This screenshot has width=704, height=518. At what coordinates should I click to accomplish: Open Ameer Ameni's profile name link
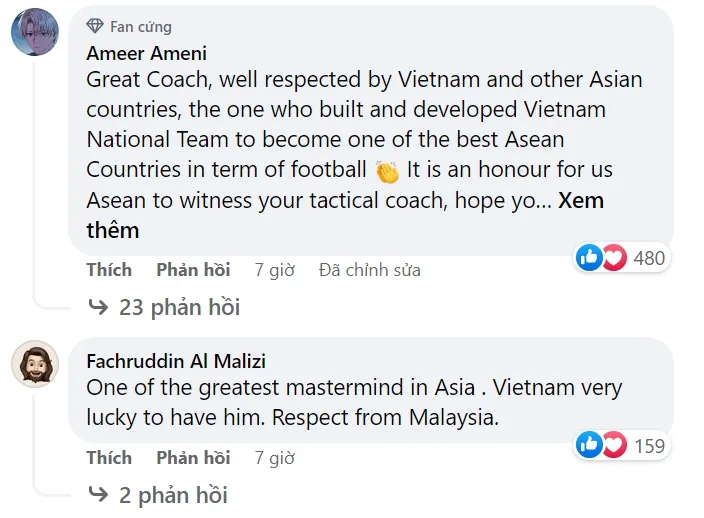[147, 53]
